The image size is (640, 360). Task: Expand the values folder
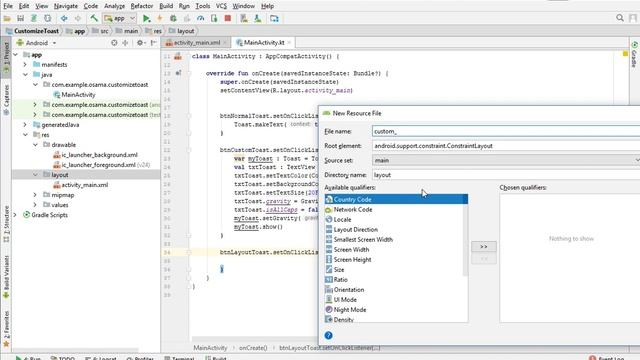coord(36,205)
